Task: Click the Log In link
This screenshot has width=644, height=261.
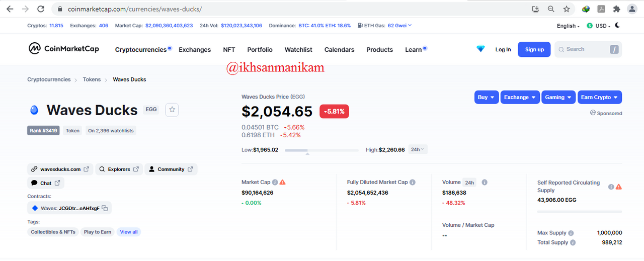Action: pos(503,49)
